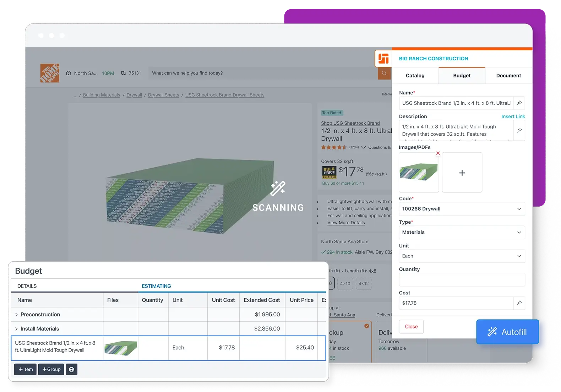Click the Insert Link text

(513, 116)
